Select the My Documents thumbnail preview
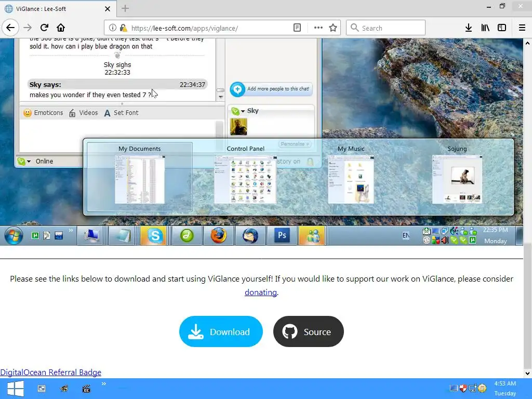The image size is (532, 399). tap(140, 177)
